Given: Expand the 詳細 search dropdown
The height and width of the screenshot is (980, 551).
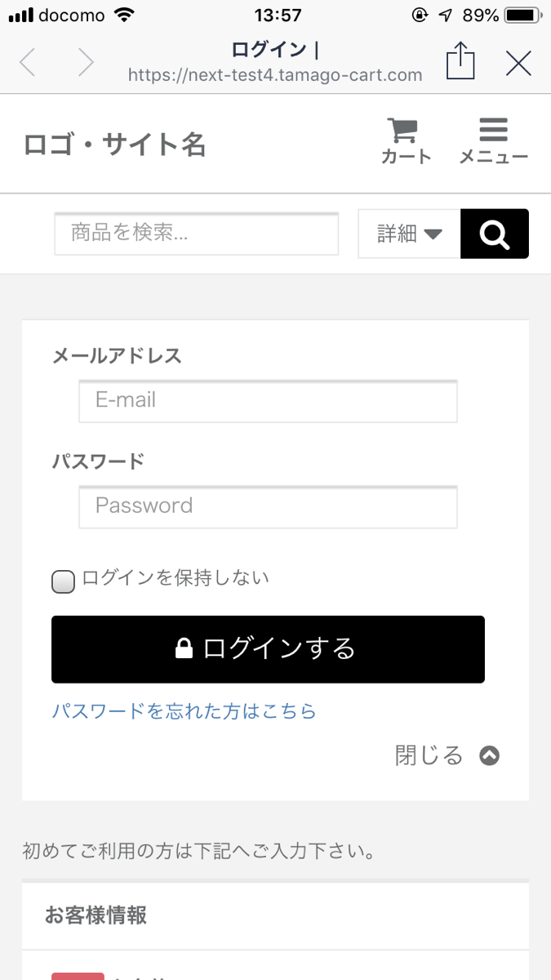Looking at the screenshot, I should [409, 234].
